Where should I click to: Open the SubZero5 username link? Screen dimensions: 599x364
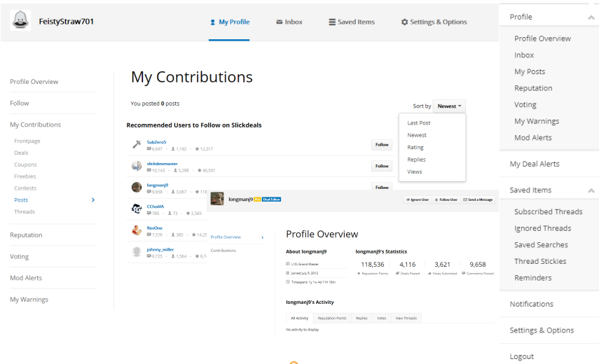156,142
